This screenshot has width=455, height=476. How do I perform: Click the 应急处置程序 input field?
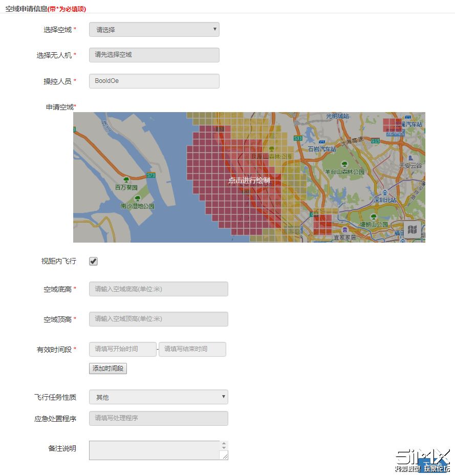159,418
